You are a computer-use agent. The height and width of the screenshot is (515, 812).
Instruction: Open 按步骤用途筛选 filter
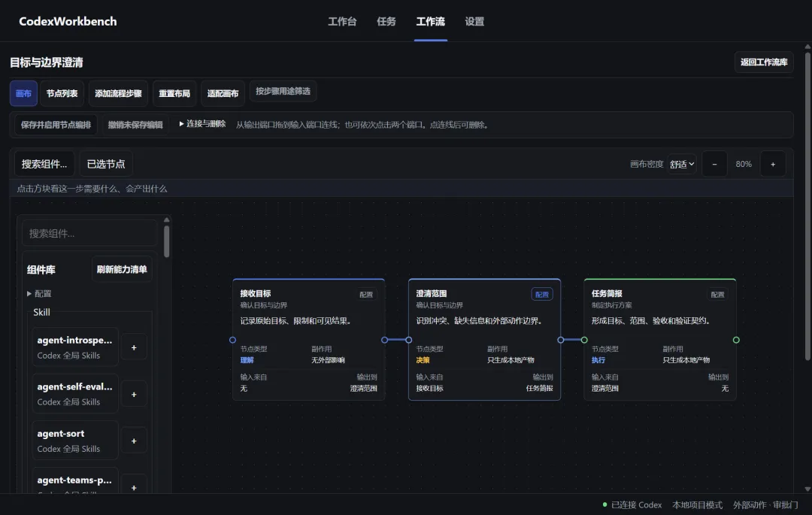(283, 91)
